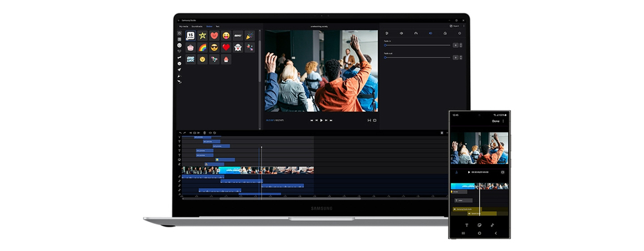Click the delete trash icon in the timeline toolbar

205,133
